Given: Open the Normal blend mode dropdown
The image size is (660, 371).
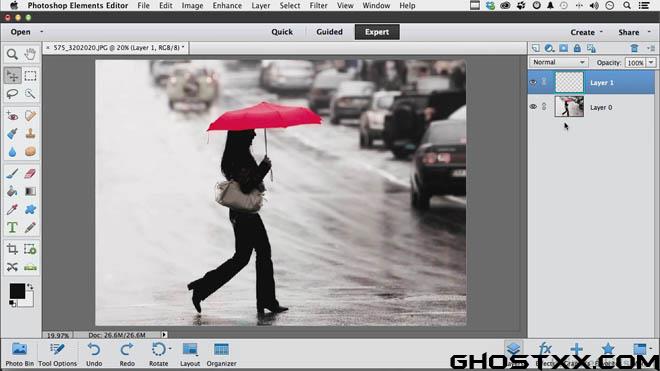Looking at the screenshot, I should [x=558, y=62].
